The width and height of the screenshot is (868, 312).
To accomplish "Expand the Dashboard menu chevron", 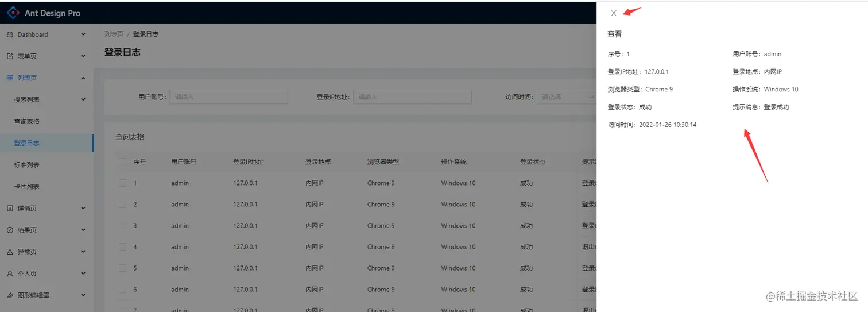I will click(83, 34).
